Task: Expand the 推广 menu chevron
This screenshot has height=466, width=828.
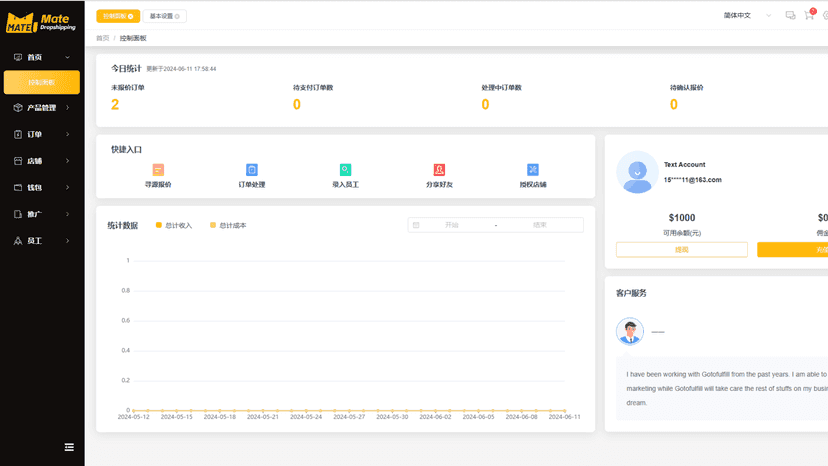Action: coord(68,214)
